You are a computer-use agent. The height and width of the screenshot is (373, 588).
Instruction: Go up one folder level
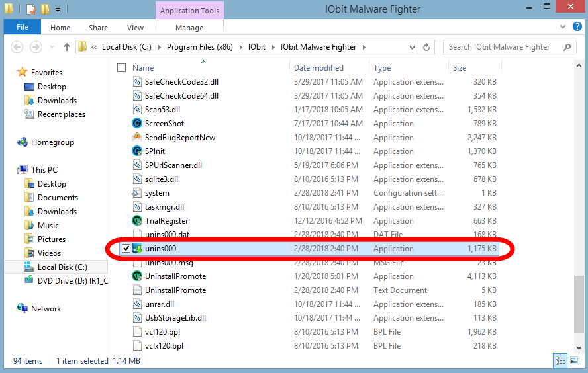pyautogui.click(x=67, y=47)
